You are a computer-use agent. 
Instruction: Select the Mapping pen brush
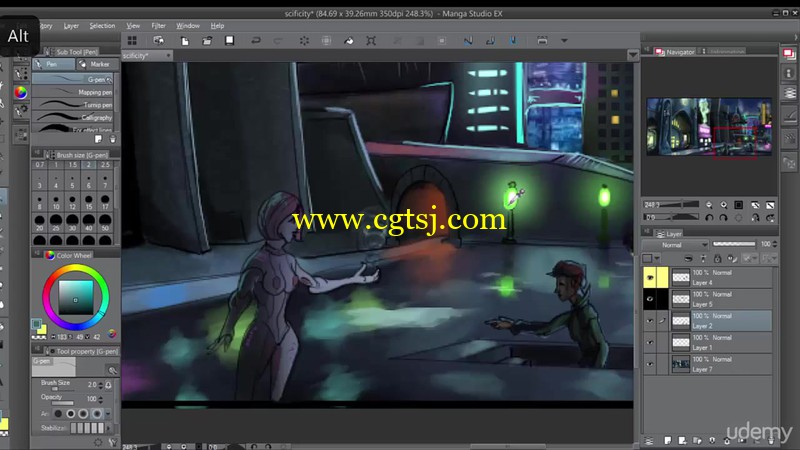(72, 92)
